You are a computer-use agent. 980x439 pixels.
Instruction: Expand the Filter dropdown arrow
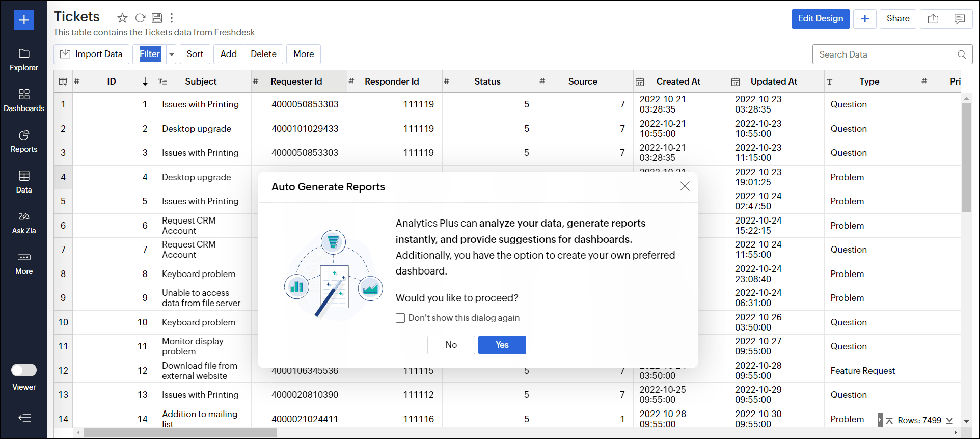(x=172, y=54)
